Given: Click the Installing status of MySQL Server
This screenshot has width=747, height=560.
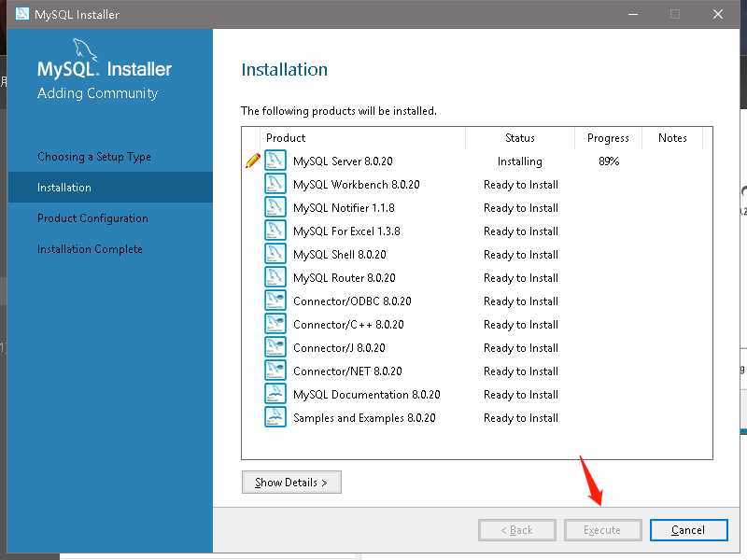Looking at the screenshot, I should pyautogui.click(x=520, y=161).
